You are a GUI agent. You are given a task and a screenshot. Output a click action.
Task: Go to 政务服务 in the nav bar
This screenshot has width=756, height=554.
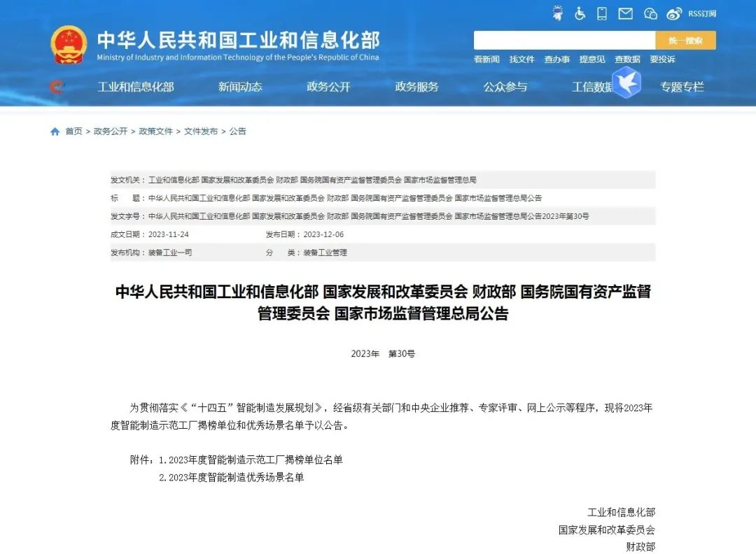point(416,87)
